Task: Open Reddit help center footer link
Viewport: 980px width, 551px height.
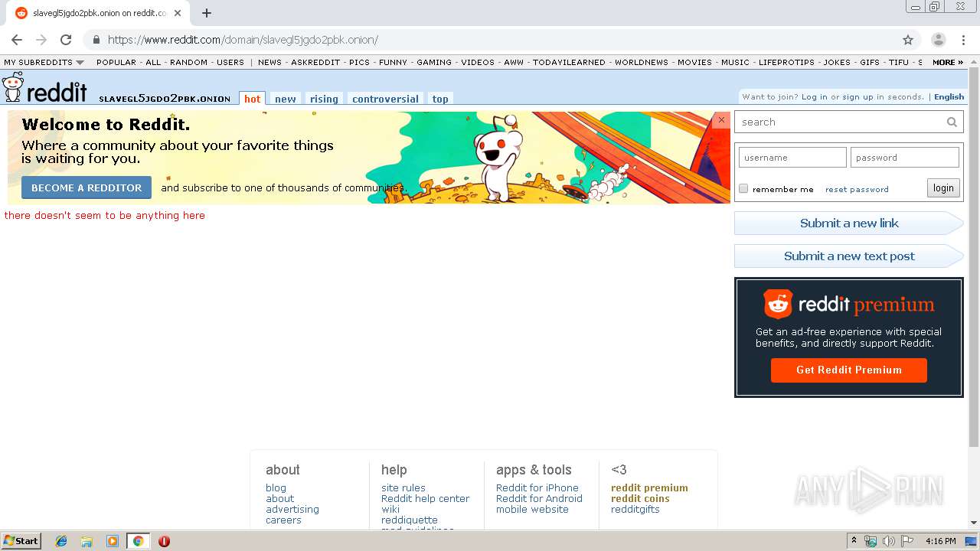Action: (x=425, y=498)
